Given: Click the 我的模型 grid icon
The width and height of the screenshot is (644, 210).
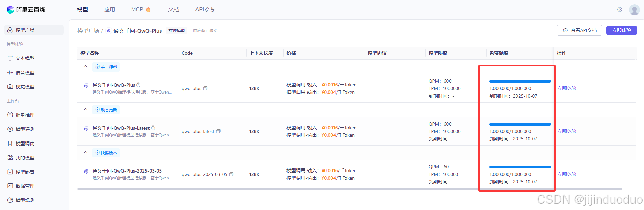Looking at the screenshot, I should 10,158.
